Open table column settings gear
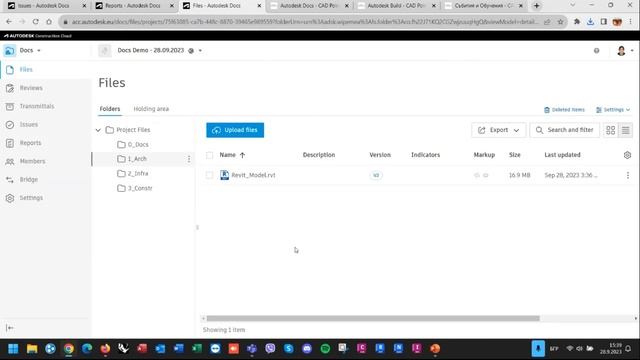This screenshot has width=640, height=360. (627, 155)
